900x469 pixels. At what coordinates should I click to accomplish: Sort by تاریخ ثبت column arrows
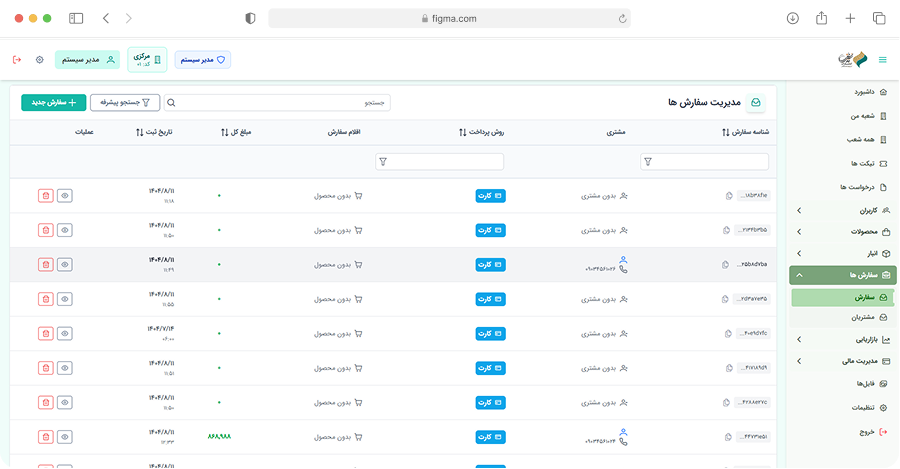139,132
